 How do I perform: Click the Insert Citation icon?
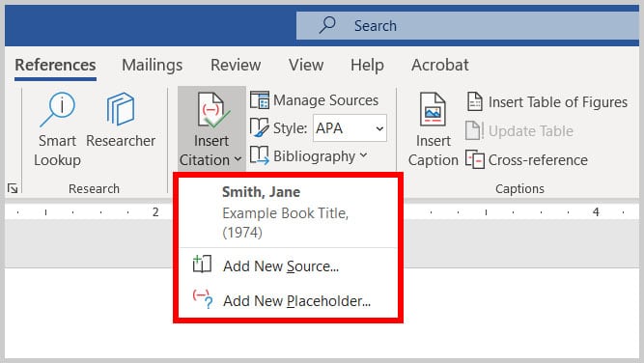211,110
